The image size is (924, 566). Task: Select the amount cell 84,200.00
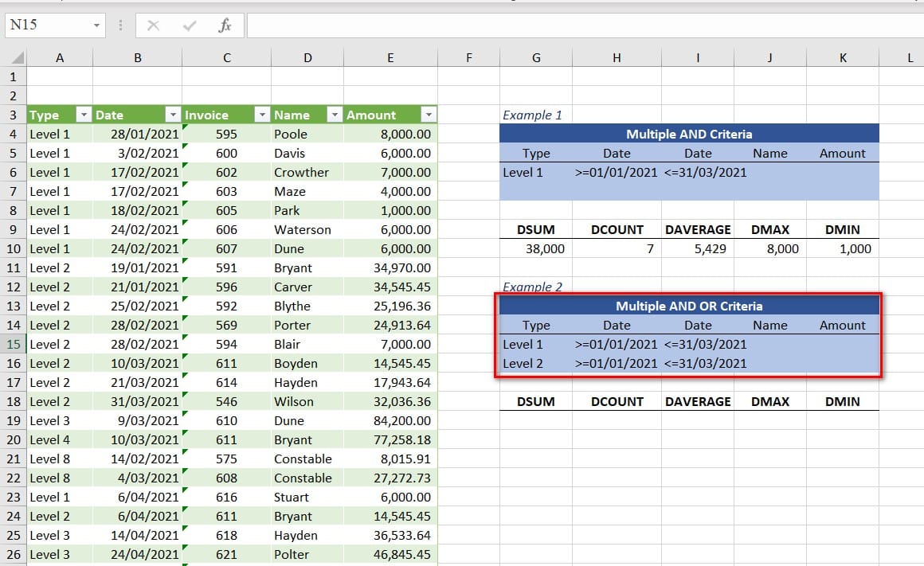390,420
